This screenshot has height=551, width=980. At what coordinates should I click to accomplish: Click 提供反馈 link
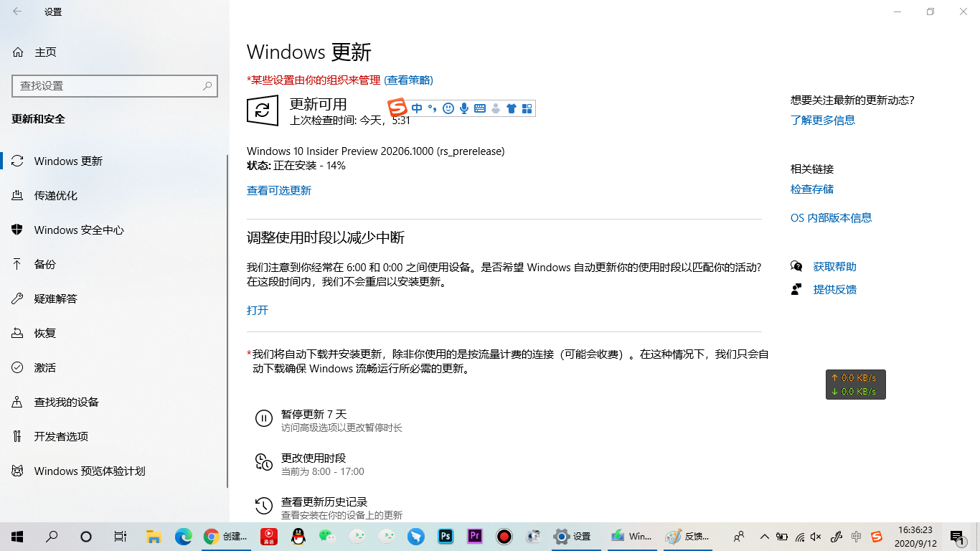pos(835,289)
